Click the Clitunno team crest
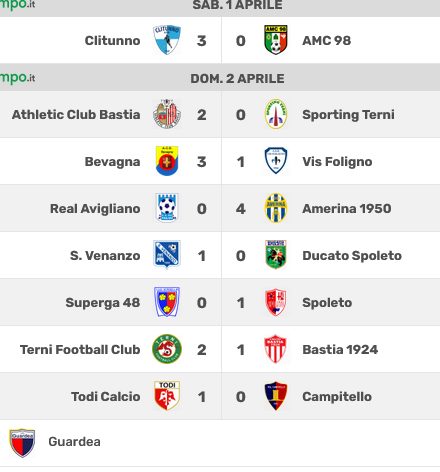The width and height of the screenshot is (440, 472). click(x=167, y=40)
